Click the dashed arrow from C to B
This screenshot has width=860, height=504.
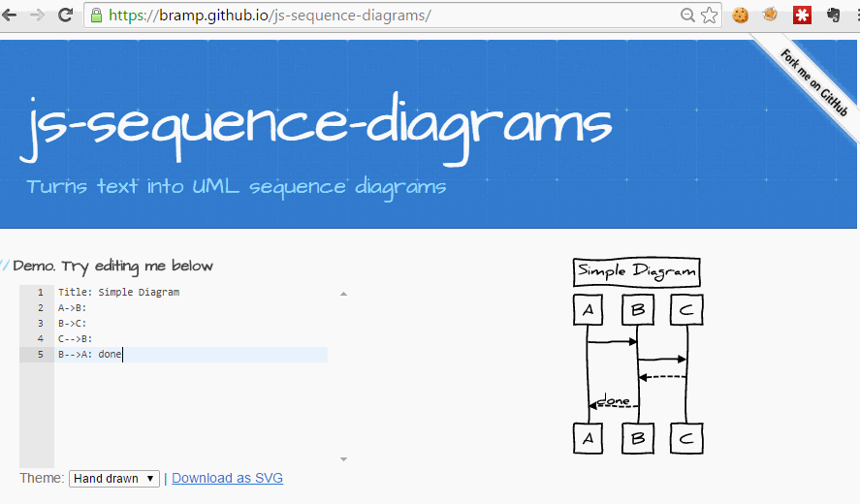662,377
